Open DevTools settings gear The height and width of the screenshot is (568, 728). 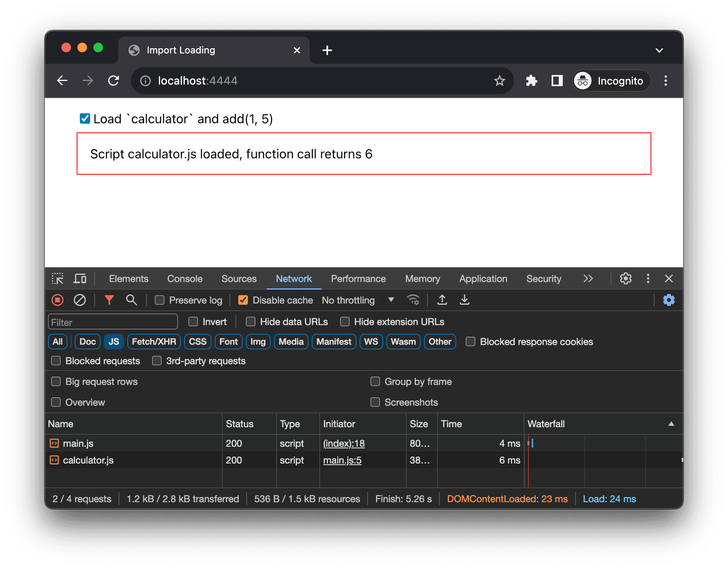tap(625, 278)
